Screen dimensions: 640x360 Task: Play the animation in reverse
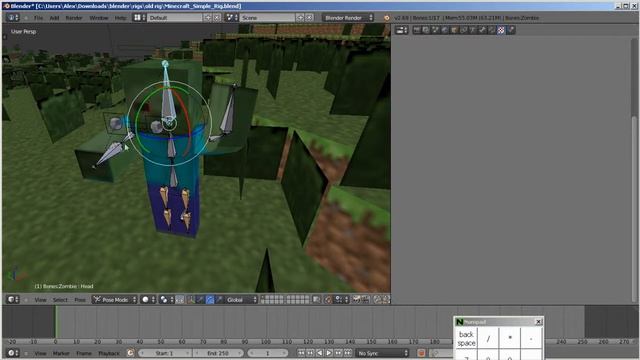click(320, 353)
